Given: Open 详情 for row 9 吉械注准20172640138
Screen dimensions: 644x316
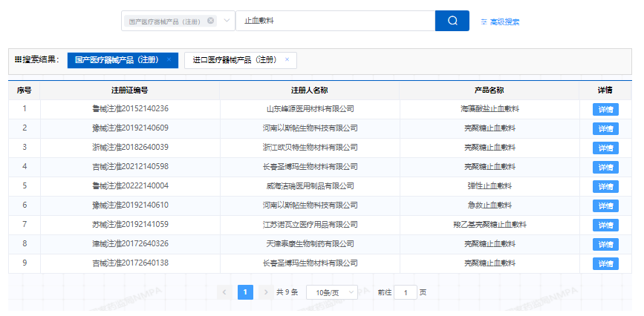Looking at the screenshot, I should pyautogui.click(x=605, y=263).
